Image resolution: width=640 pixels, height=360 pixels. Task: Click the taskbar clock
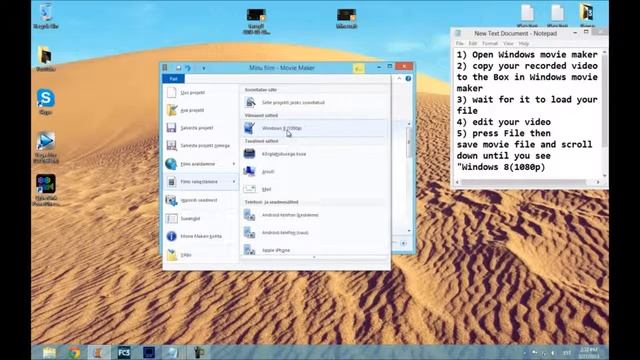[x=589, y=353]
